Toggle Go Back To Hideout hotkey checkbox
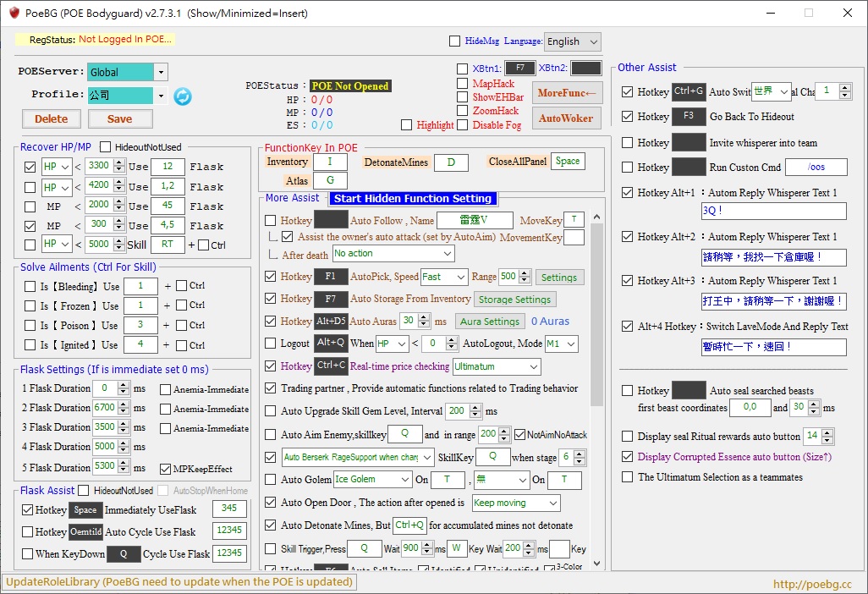Image resolution: width=868 pixels, height=594 pixels. tap(627, 116)
